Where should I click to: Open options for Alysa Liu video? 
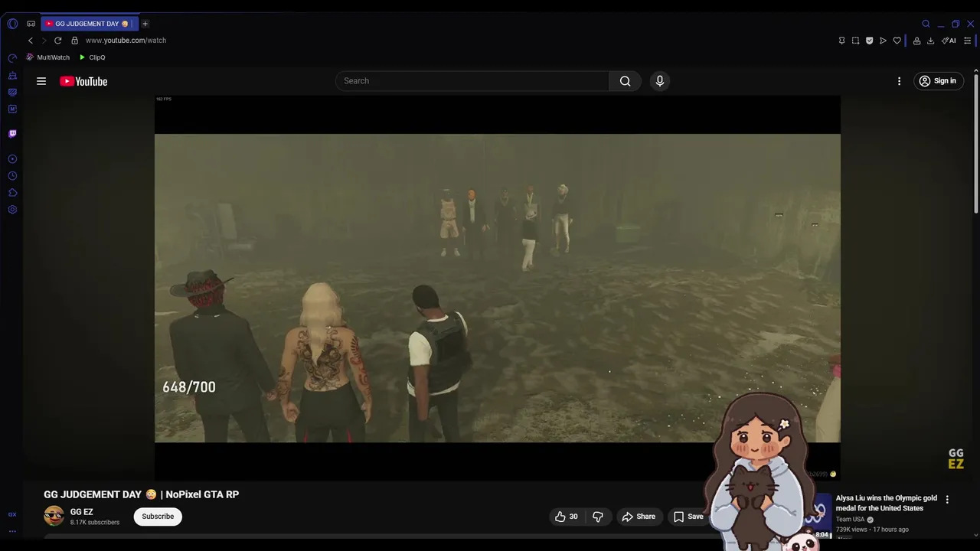point(947,499)
